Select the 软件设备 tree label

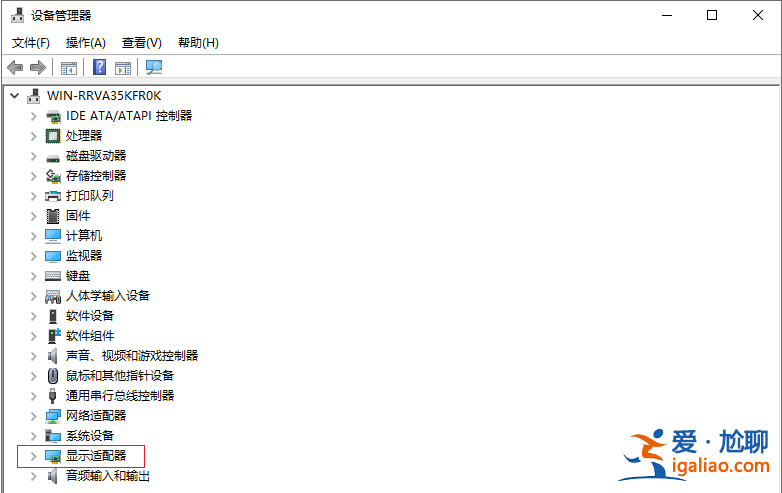90,316
